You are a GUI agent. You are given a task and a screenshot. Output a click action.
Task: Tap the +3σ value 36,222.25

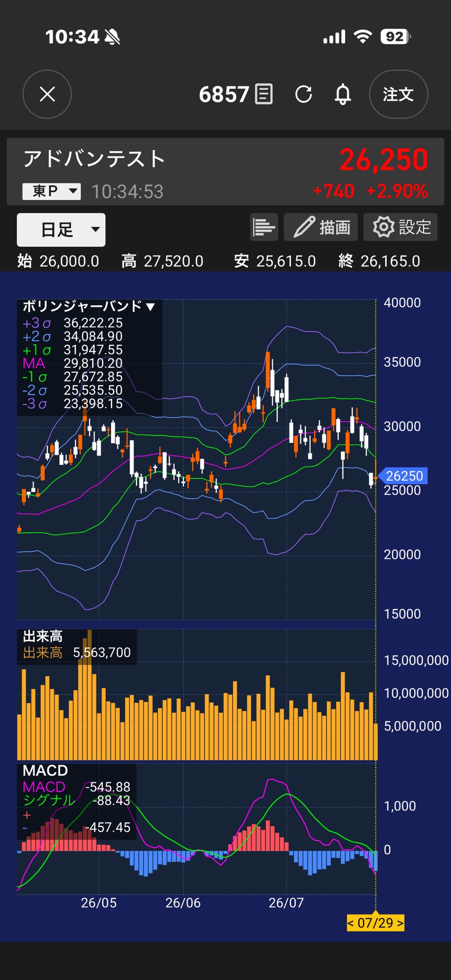[x=93, y=323]
